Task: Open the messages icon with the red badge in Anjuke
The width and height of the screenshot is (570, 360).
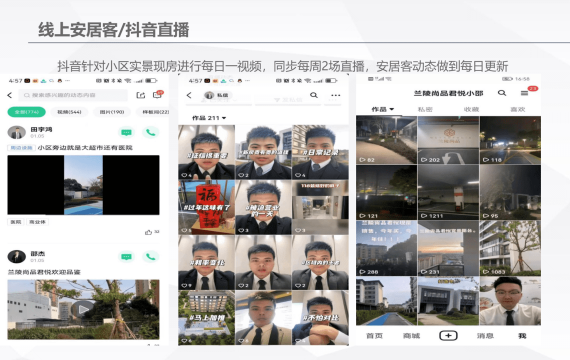Action: pyautogui.click(x=158, y=95)
